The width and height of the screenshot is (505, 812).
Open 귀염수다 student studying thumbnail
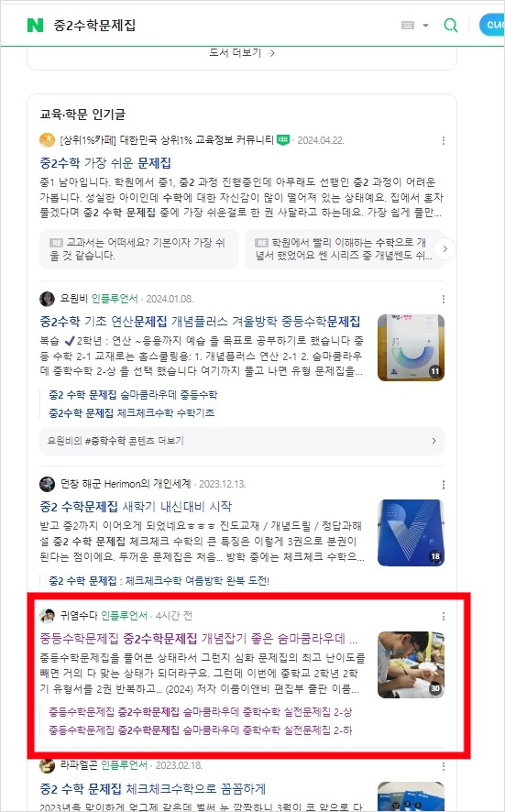[x=411, y=664]
